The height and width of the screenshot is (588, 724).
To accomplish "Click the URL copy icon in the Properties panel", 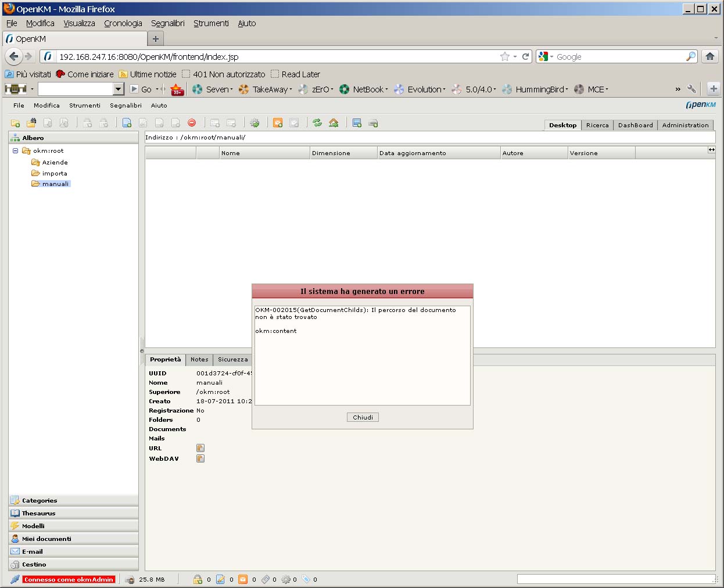I will tap(200, 448).
